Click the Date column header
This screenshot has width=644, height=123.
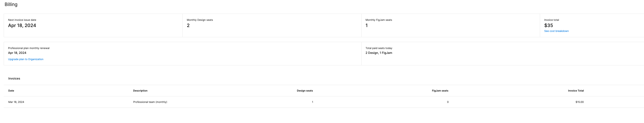(11, 91)
